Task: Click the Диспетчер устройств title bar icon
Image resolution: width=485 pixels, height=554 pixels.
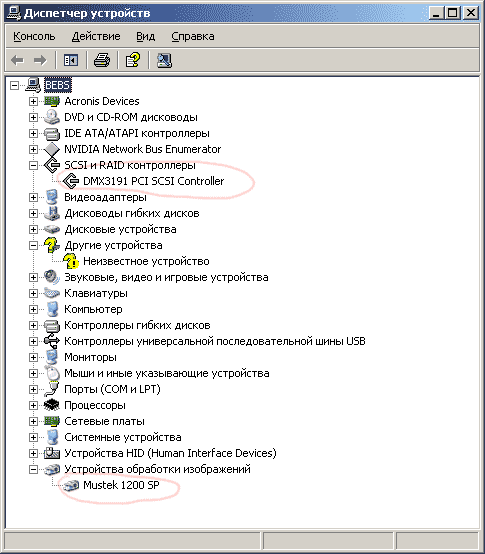Action: (14, 13)
